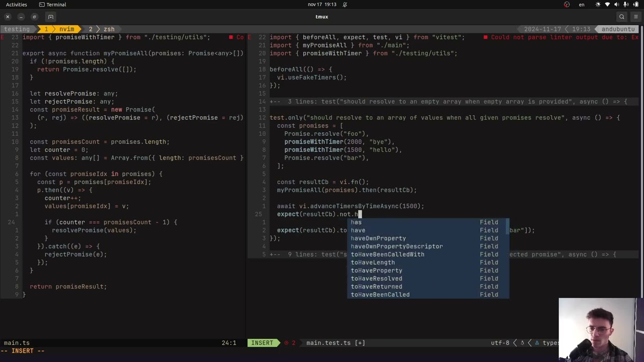Click 'utf-8' encoding in statusline

pyautogui.click(x=500, y=343)
